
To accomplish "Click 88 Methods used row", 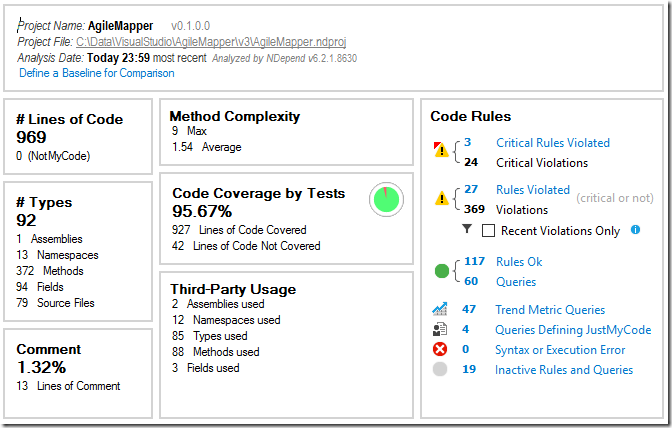I will [216, 352].
